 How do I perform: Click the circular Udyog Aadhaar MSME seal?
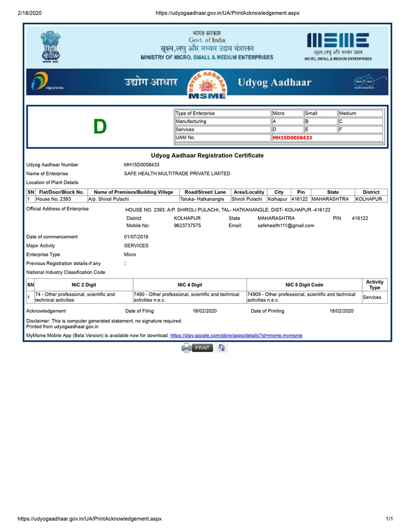click(x=207, y=85)
